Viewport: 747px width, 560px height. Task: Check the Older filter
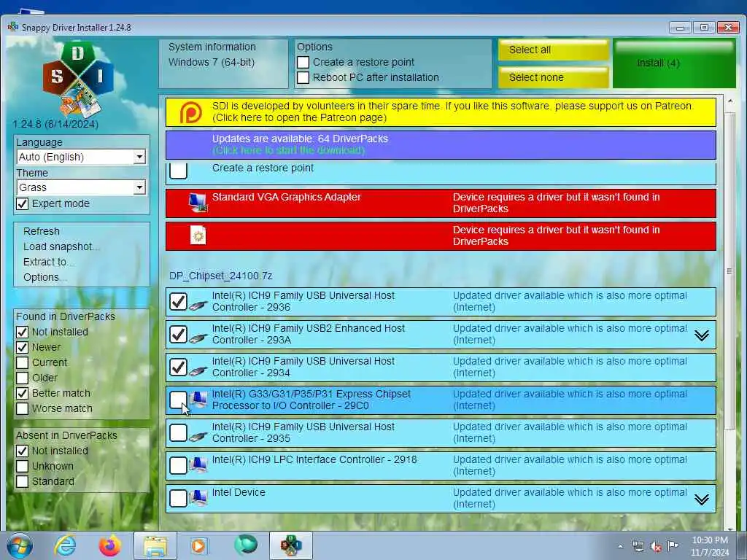(x=23, y=378)
